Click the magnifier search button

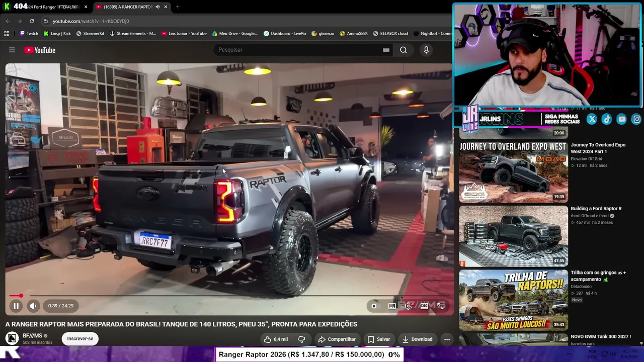(x=404, y=50)
